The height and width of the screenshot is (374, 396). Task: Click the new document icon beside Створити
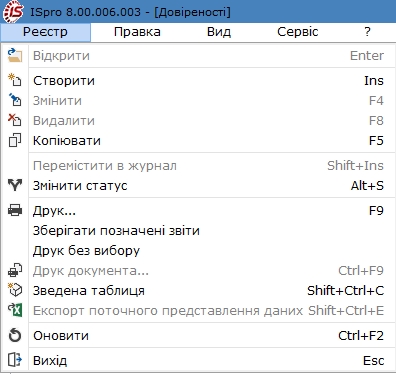[15, 80]
